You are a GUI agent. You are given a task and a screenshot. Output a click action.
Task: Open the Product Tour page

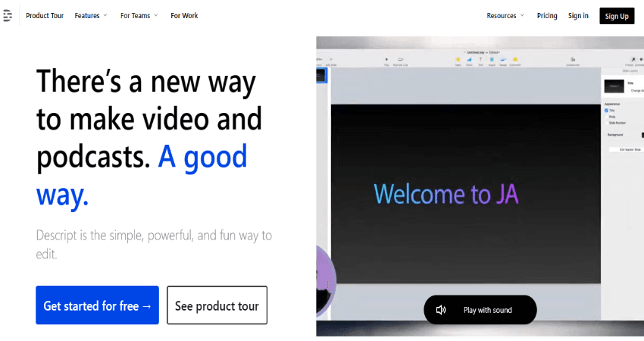pos(45,16)
